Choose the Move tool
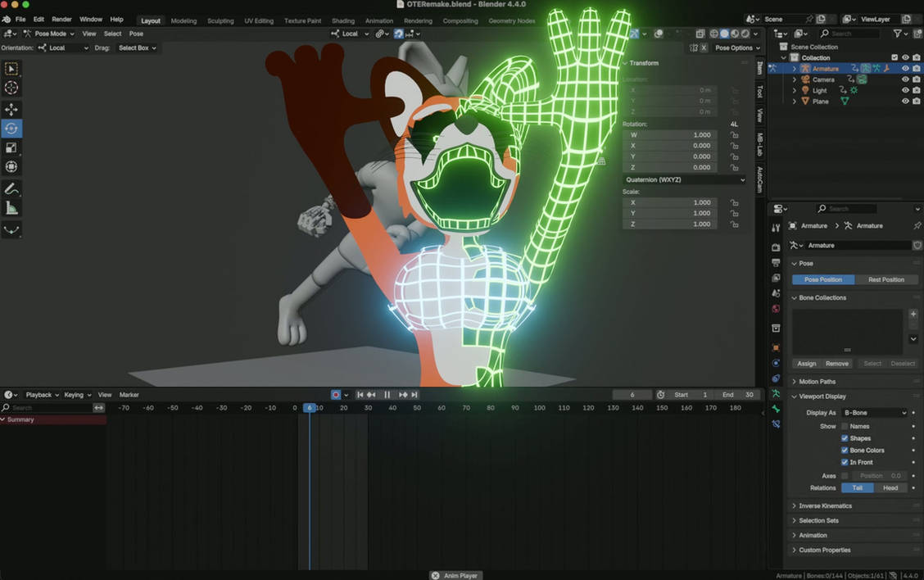 [11, 110]
